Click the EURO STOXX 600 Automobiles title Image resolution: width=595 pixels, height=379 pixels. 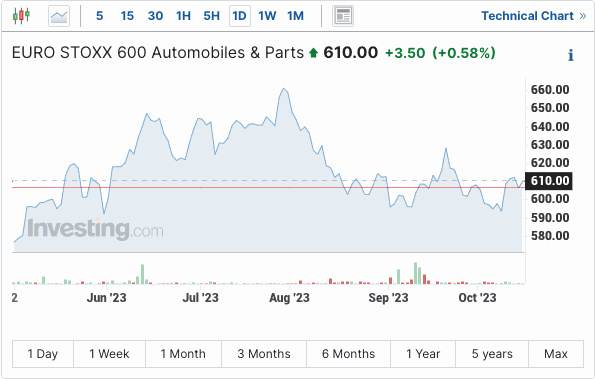(158, 52)
